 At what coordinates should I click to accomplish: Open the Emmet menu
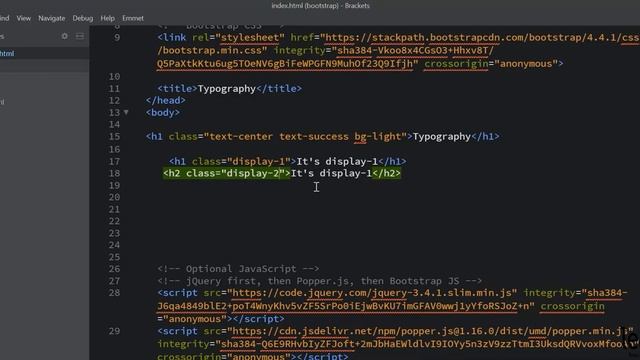coord(133,18)
